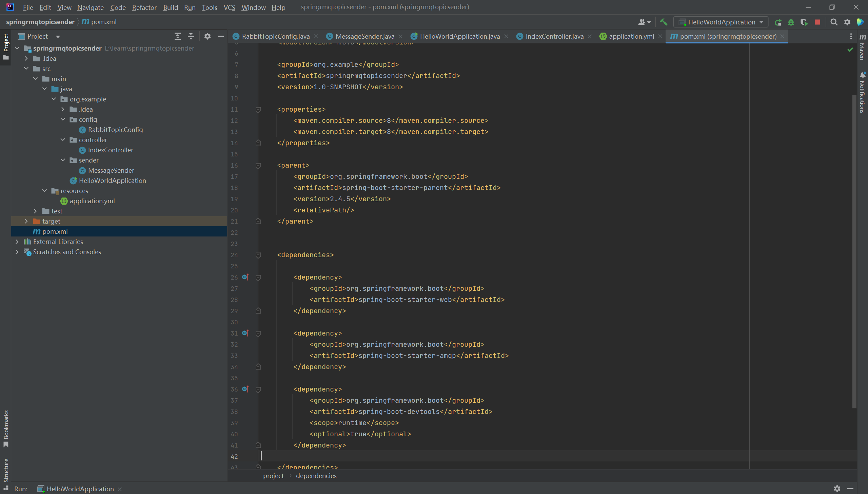Image resolution: width=868 pixels, height=494 pixels.
Task: Open the Project panel options gear
Action: coord(208,36)
